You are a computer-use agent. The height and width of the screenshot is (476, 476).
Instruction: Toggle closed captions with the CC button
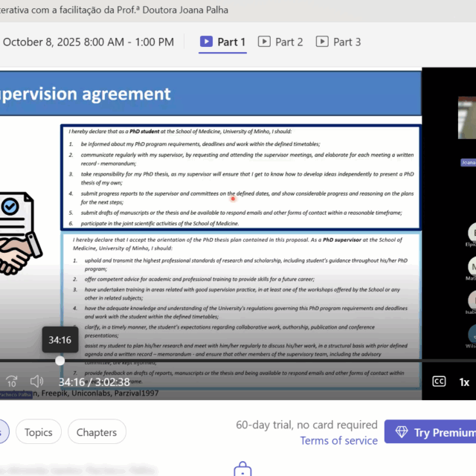(x=439, y=382)
